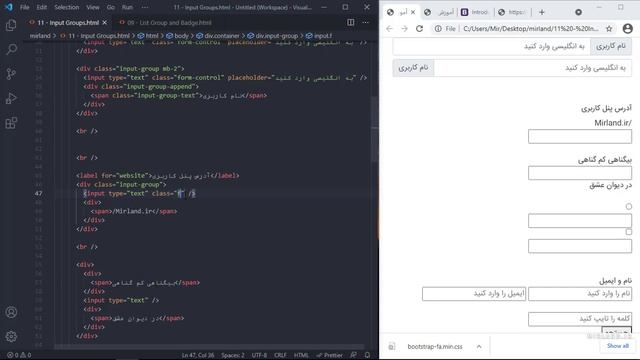Open editor More Actions ellipsis
The height and width of the screenshot is (360, 640).
pos(366,22)
